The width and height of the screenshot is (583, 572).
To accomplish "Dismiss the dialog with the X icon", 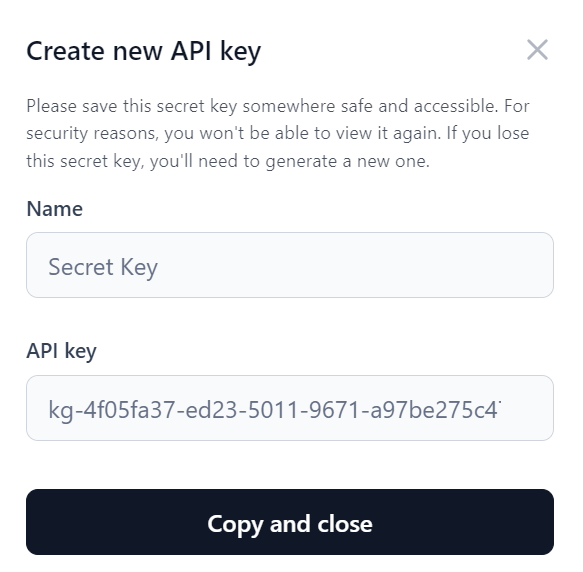I will pyautogui.click(x=537, y=49).
